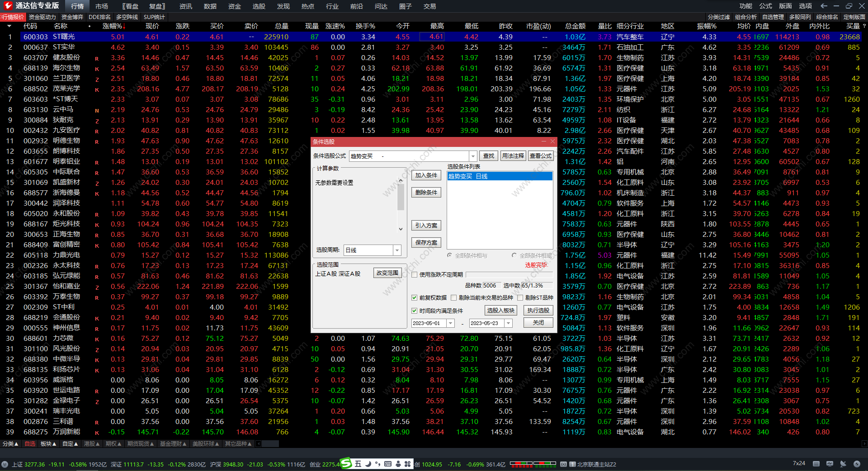Image resolution: width=868 pixels, height=471 pixels.
Task: Open the Sogou soft keyboard icon
Action: pos(388,464)
